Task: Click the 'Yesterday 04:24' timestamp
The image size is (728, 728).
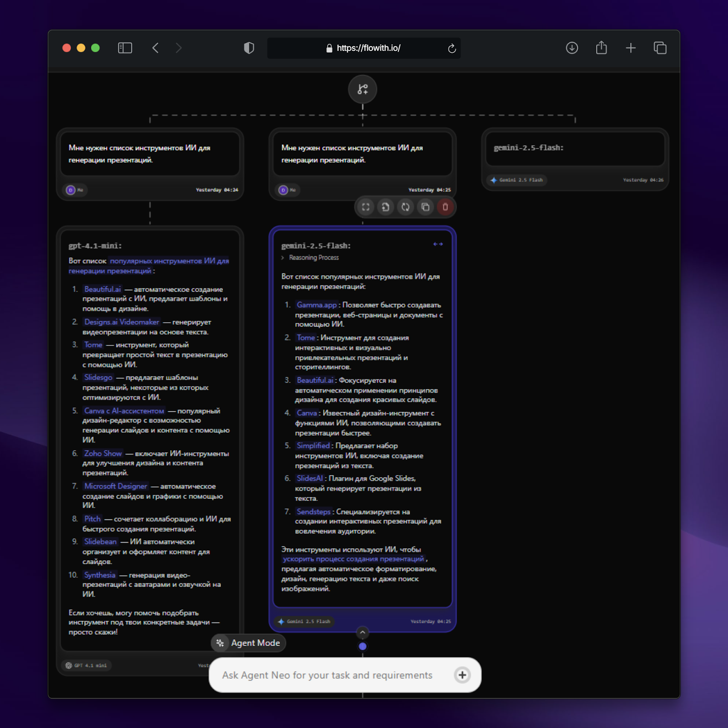Action: click(x=217, y=190)
